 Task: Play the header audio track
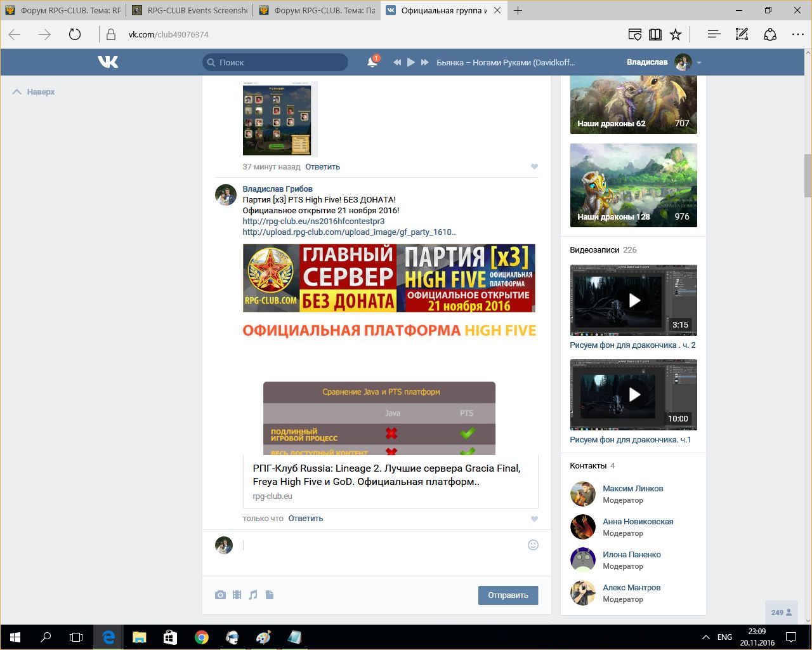point(410,62)
